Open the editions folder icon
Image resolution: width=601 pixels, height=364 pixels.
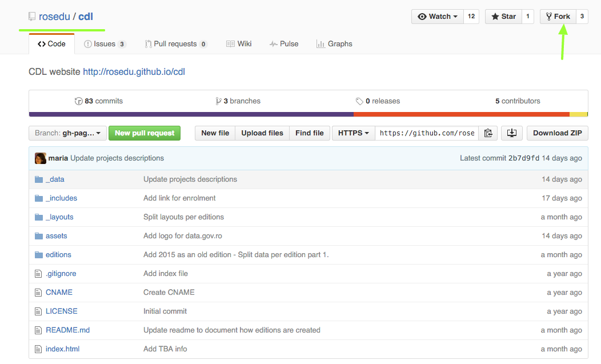(39, 255)
